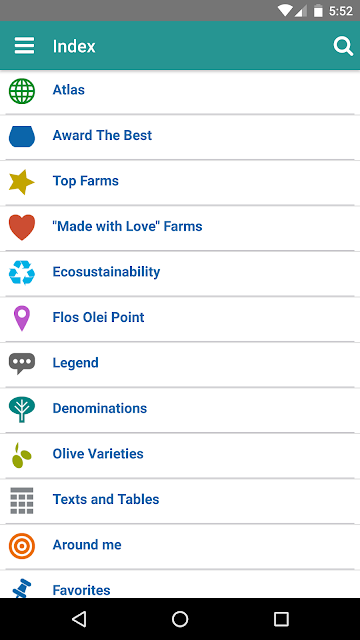Select "Made with Love" Farms item
This screenshot has width=360, height=640.
pos(180,228)
